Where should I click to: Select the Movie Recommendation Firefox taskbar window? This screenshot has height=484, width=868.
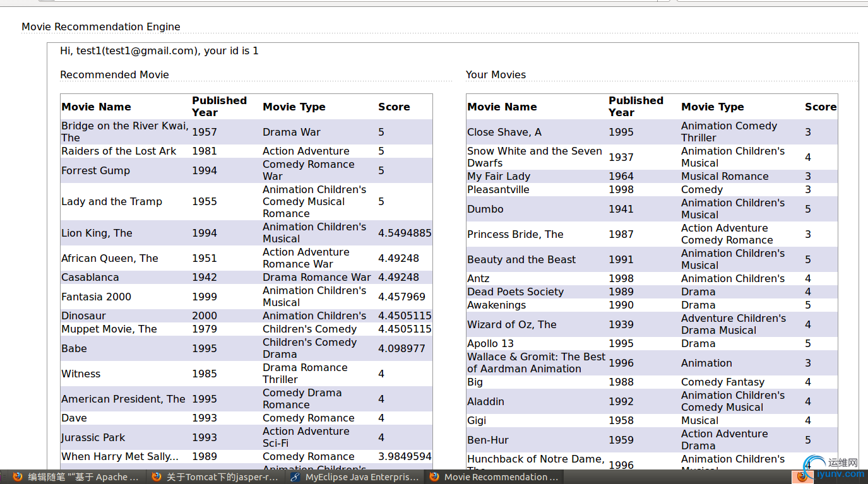click(x=494, y=477)
